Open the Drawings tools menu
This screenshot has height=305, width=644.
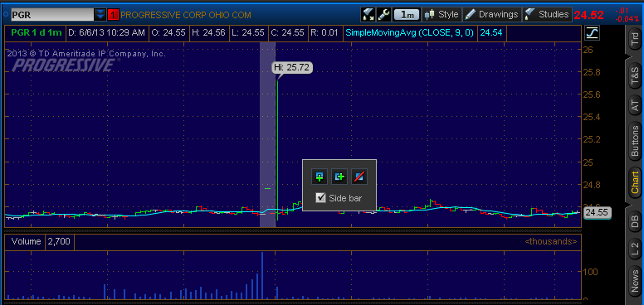coord(492,15)
